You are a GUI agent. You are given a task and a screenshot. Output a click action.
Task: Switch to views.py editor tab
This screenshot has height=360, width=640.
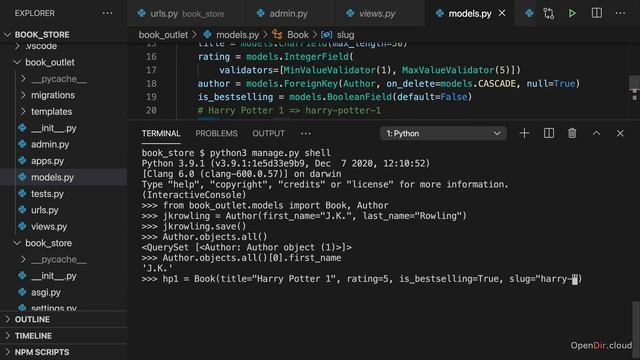(380, 13)
